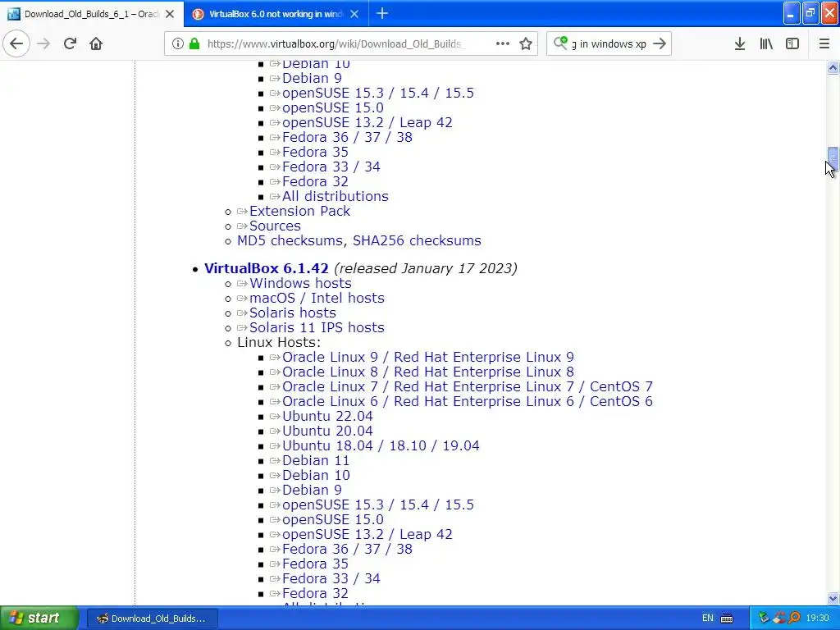This screenshot has height=630, width=840.
Task: Download Ubuntu 22.04 package
Action: tap(327, 416)
